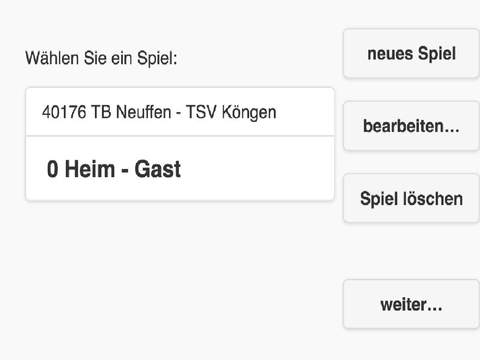Select the 0 Heim - Gast entry
The image size is (480, 360).
tap(180, 169)
